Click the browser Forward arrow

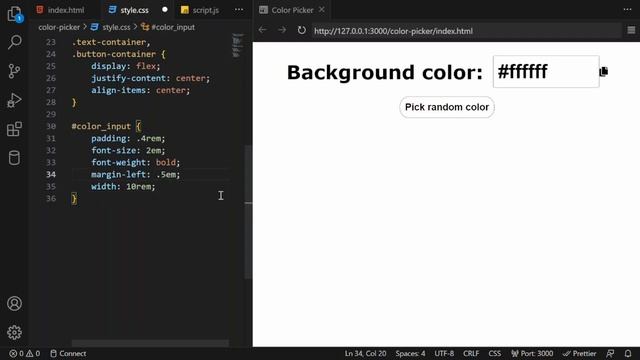[282, 30]
